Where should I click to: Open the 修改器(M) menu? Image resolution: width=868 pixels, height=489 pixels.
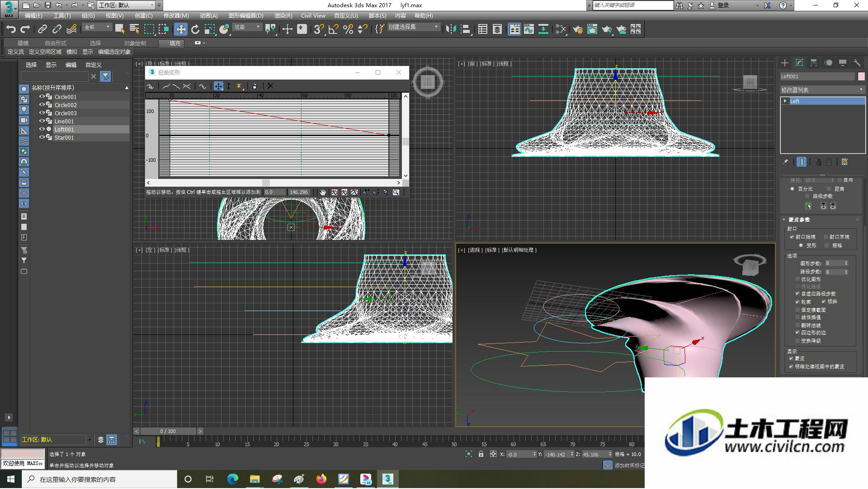176,16
